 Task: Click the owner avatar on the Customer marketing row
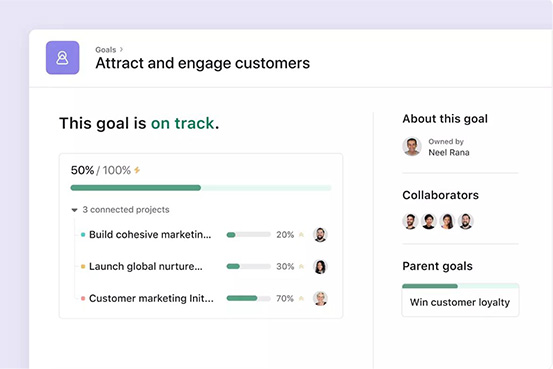point(320,298)
